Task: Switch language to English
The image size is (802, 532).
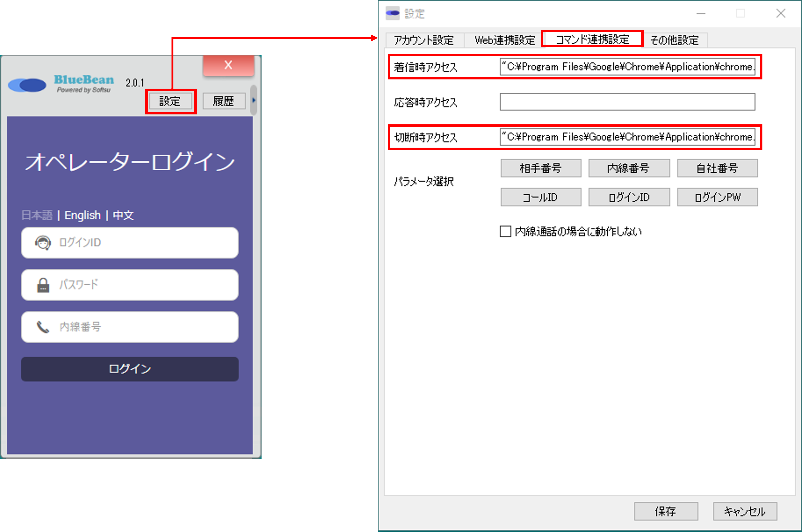Action: (x=82, y=215)
